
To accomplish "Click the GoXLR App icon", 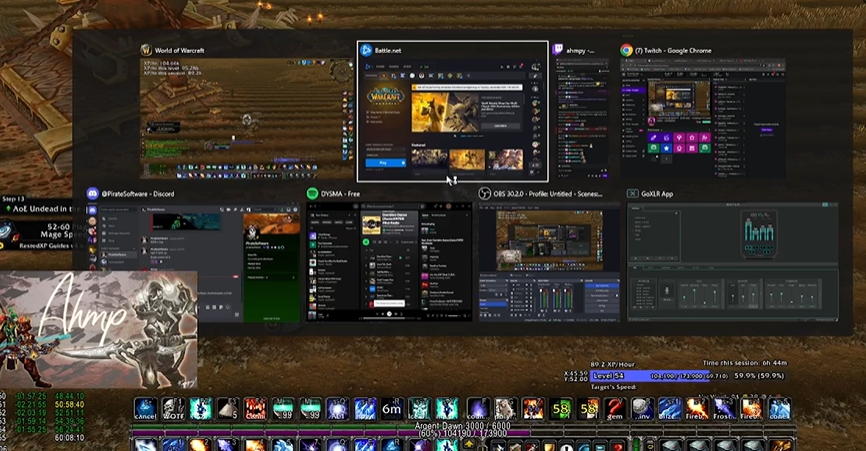I will [632, 194].
